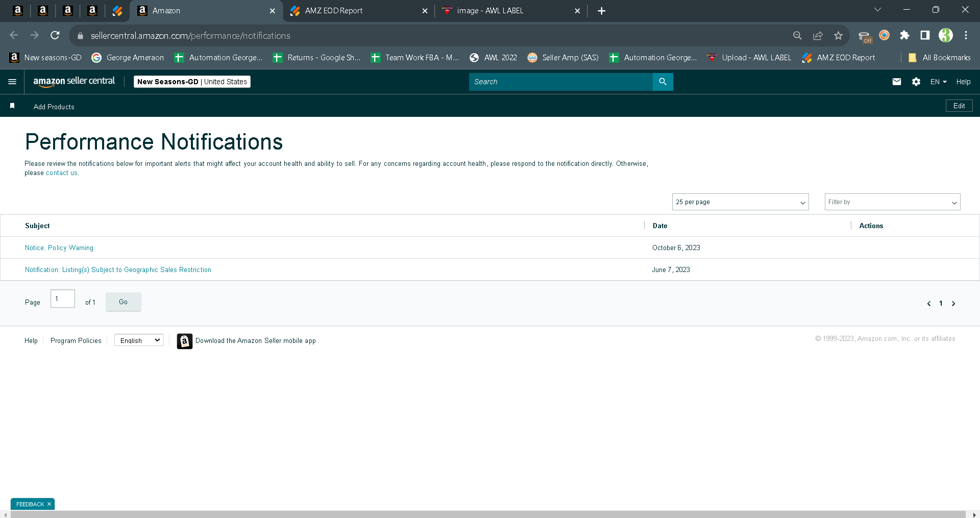Open the Geographic Sales Restriction notification
The height and width of the screenshot is (518, 980).
[x=118, y=270]
